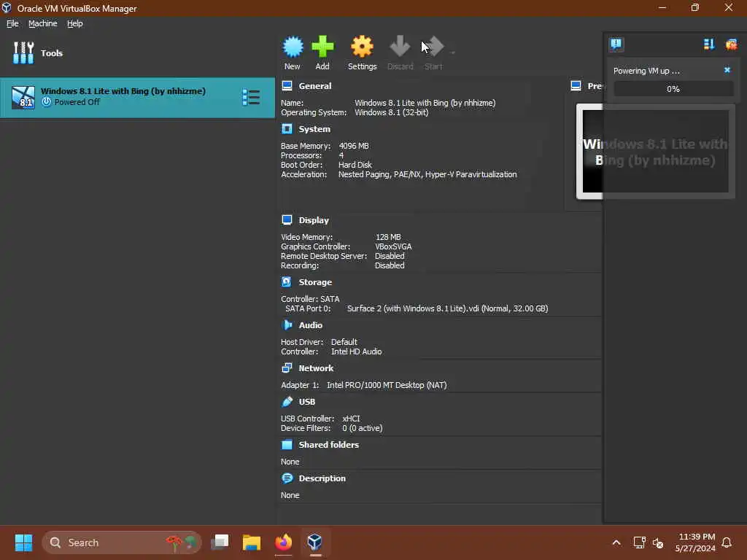
Task: Click the xHCI USB controller value
Action: 351,419
